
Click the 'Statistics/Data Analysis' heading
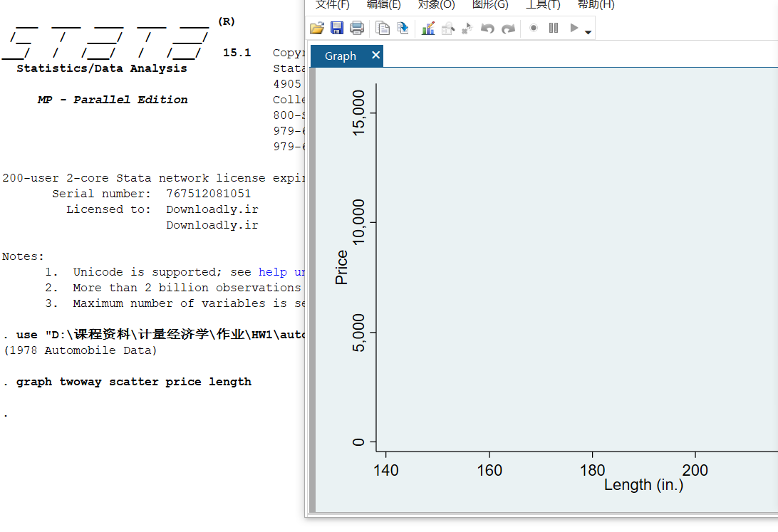pyautogui.click(x=102, y=68)
